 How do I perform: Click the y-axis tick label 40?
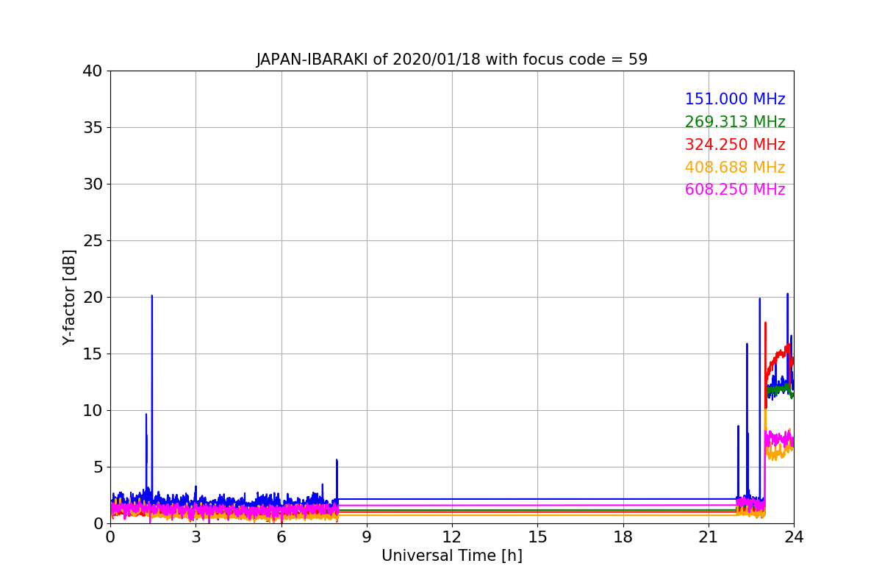93,71
